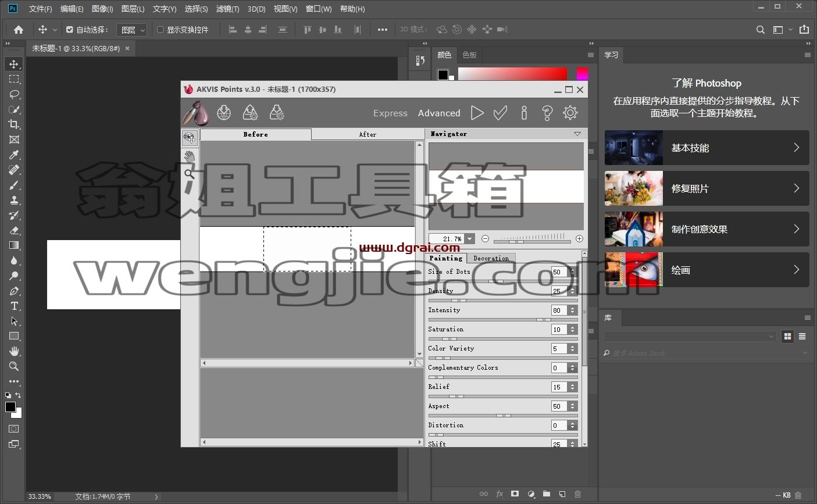The image size is (817, 504).
Task: Open AKVIS program info icon
Action: coord(524,113)
